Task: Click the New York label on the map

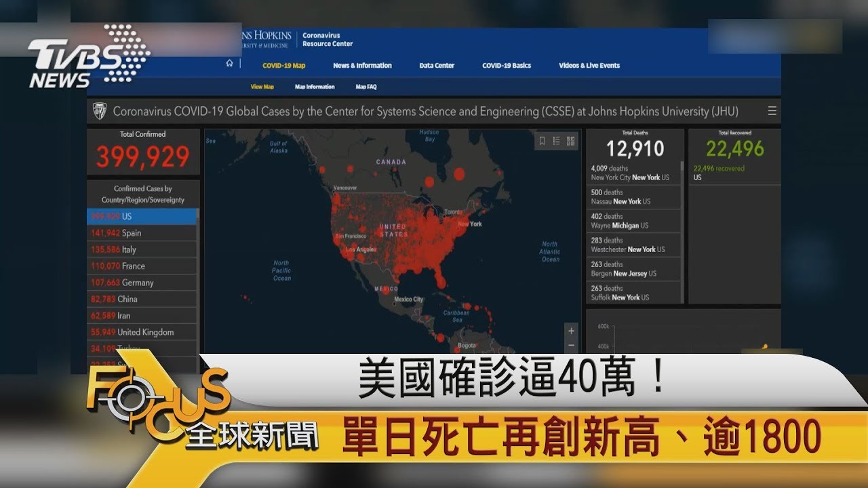Action: coord(470,224)
